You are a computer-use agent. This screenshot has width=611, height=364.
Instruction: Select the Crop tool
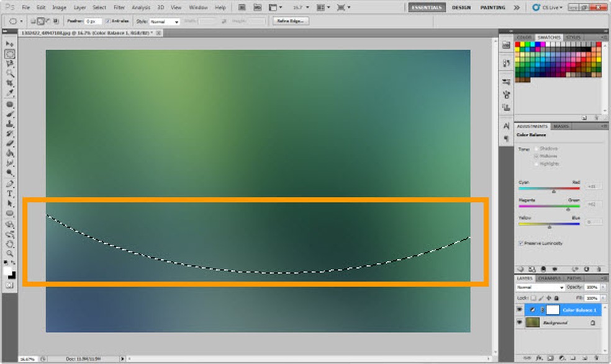click(x=10, y=83)
